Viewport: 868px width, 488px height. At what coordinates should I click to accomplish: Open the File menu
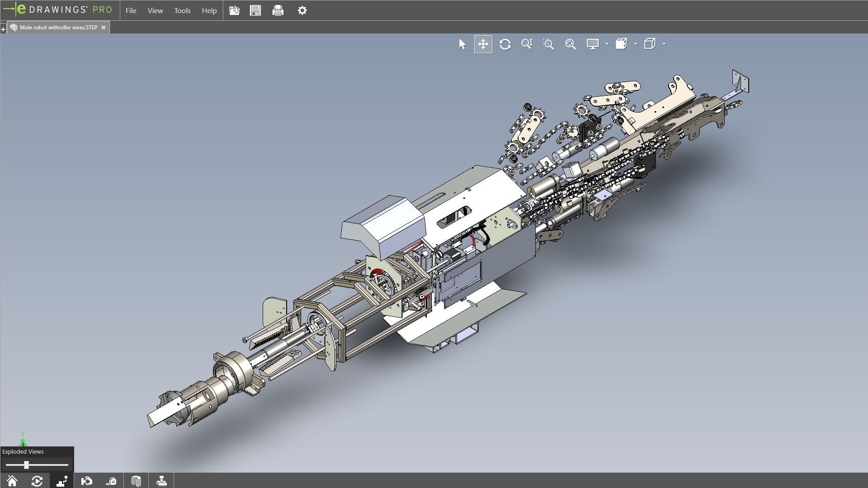[x=131, y=10]
